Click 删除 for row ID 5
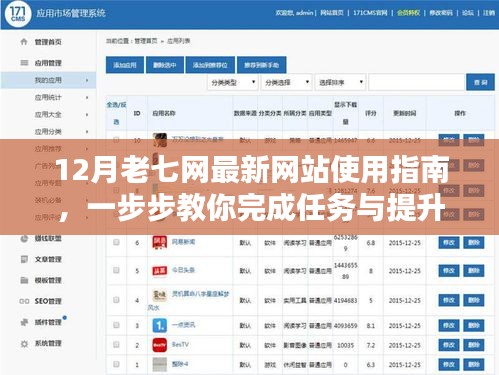The height and width of the screenshot is (375, 499). pyautogui.click(x=473, y=271)
